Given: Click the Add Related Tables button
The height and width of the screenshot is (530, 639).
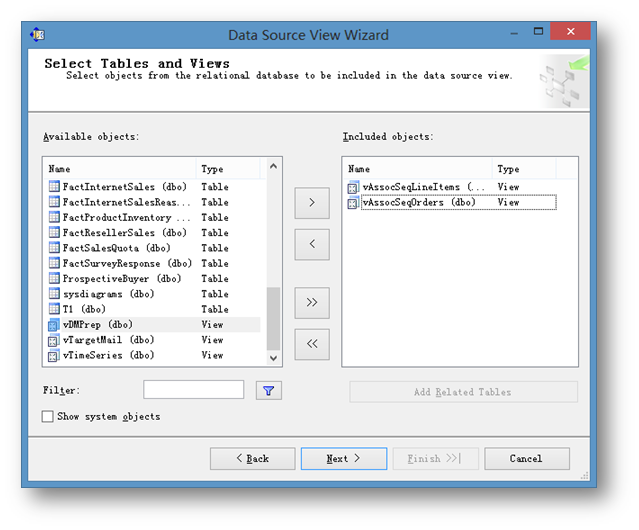Looking at the screenshot, I should (463, 392).
